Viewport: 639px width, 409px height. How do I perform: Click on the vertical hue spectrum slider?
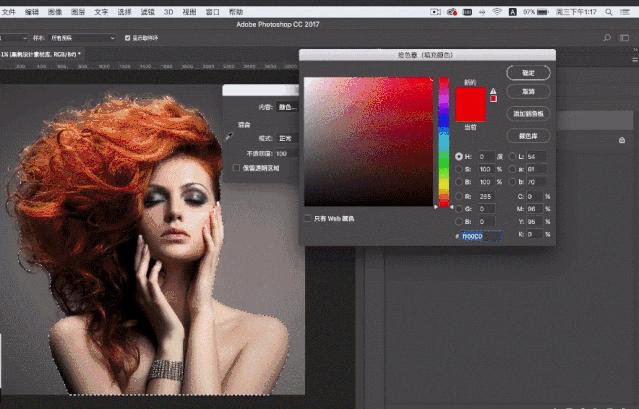tap(444, 142)
